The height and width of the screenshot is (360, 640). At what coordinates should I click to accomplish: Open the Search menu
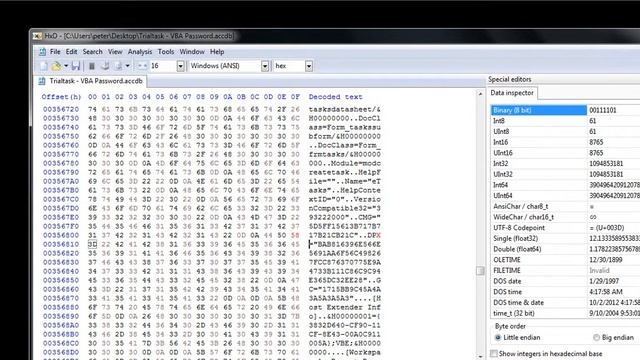click(x=93, y=52)
